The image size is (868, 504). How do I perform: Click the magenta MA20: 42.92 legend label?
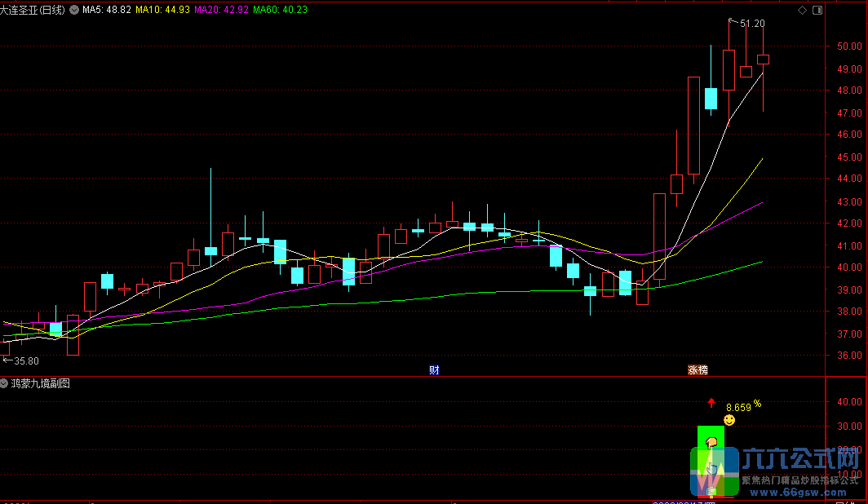221,10
